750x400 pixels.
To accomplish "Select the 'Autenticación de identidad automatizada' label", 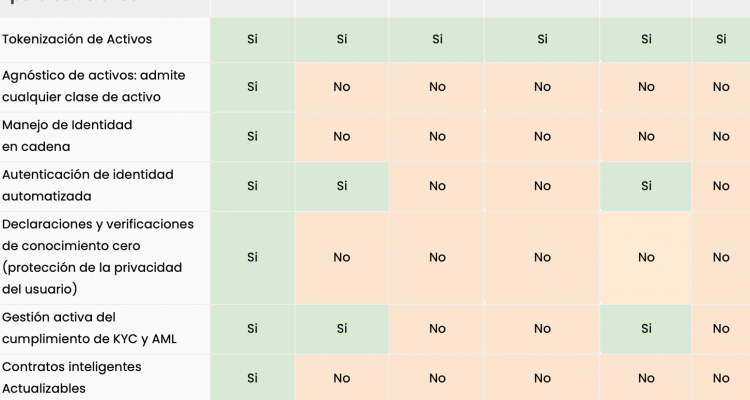I will 88,185.
